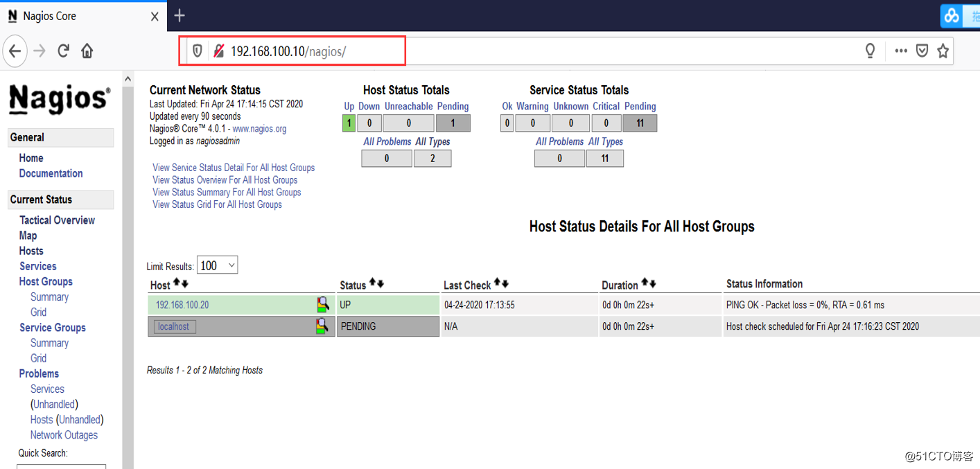Click localhost host link
The image size is (980, 469).
coord(173,326)
